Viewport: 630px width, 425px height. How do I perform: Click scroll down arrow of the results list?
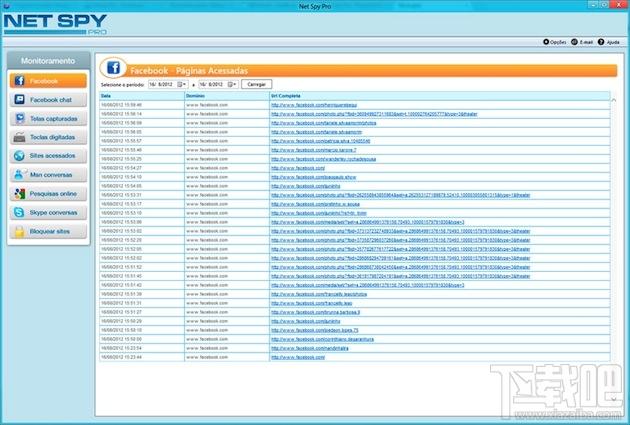(614, 399)
